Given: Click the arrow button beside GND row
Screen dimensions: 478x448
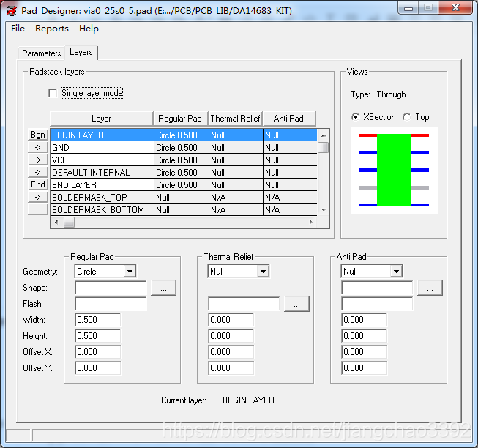Looking at the screenshot, I should coord(38,147).
